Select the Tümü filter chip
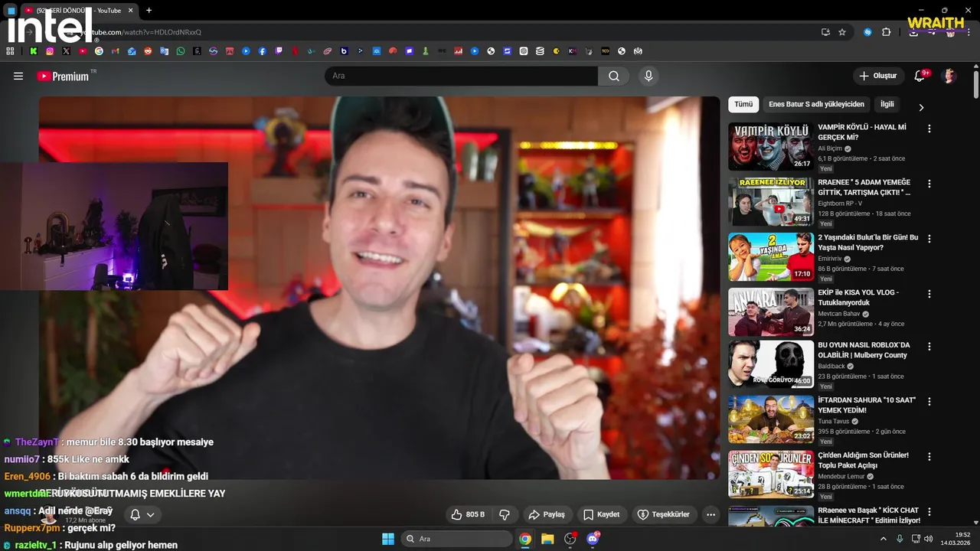Image resolution: width=980 pixels, height=551 pixels. coord(743,104)
